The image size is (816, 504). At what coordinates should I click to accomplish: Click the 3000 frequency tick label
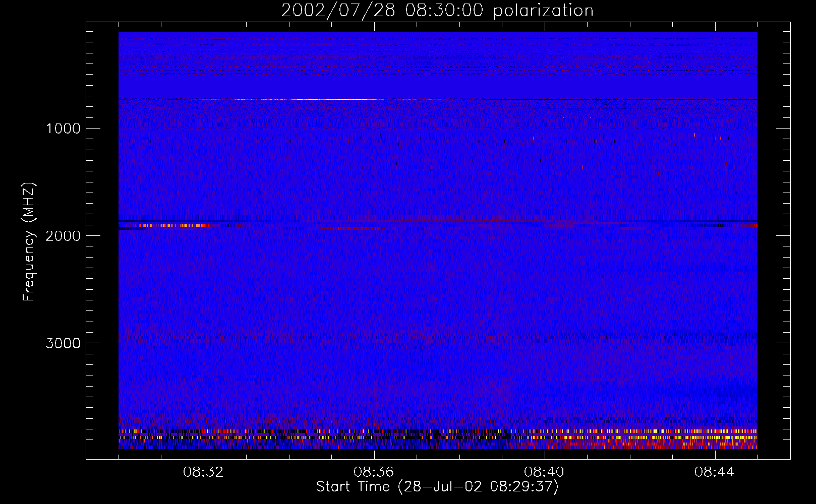point(63,343)
